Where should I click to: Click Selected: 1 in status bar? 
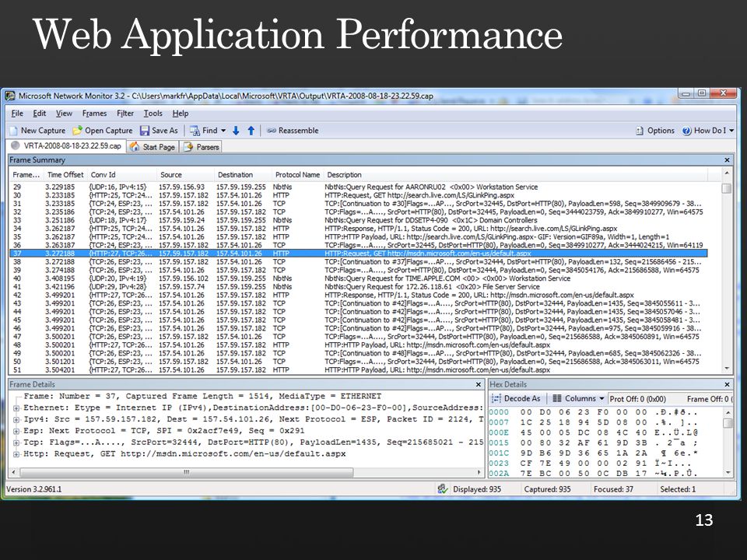[678, 489]
